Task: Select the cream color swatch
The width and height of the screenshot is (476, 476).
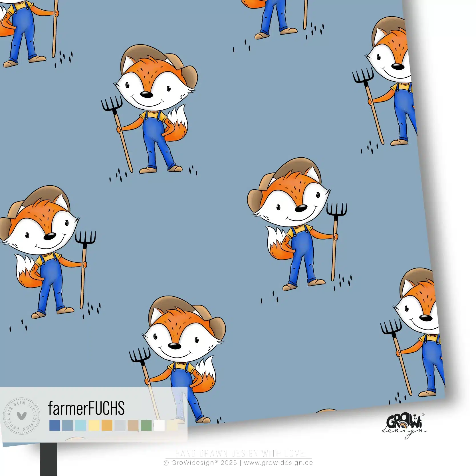Action: click(172, 425)
